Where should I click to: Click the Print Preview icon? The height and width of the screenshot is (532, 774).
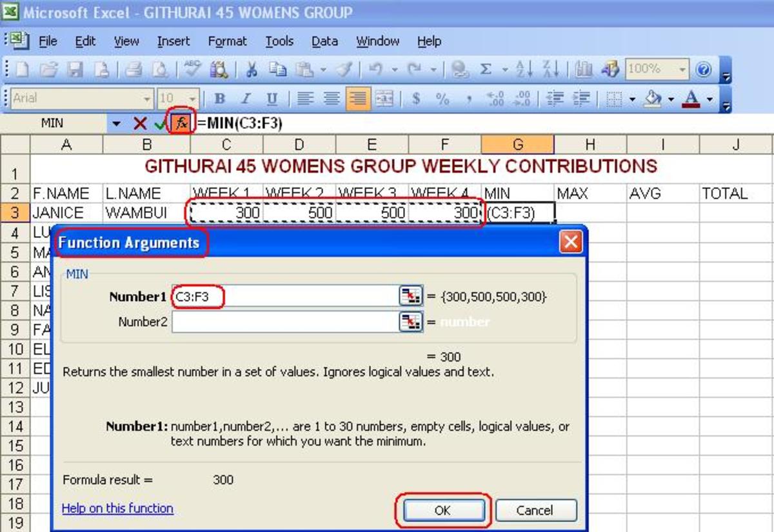tap(159, 70)
